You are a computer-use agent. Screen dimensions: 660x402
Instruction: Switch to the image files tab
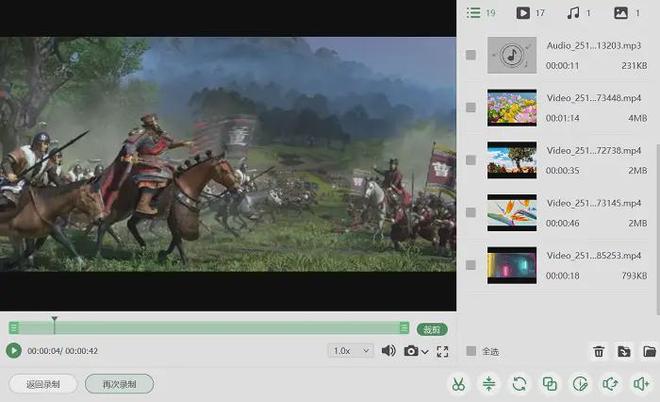click(x=621, y=13)
